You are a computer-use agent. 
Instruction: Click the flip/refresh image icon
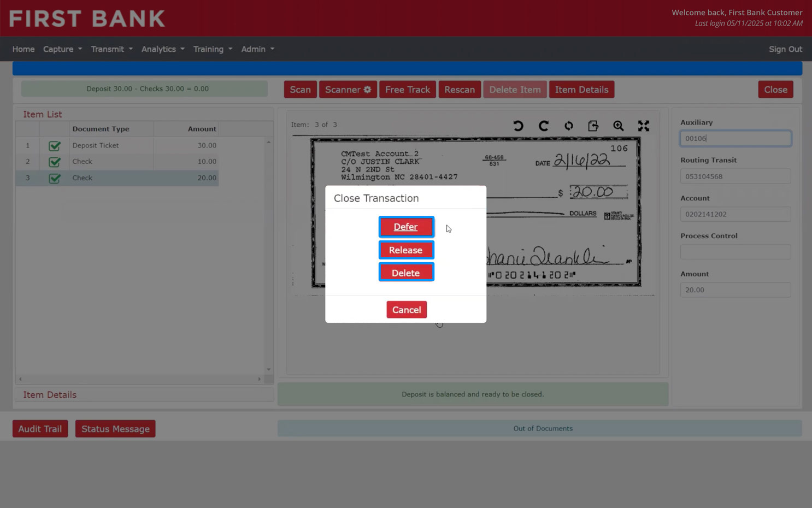pos(569,126)
